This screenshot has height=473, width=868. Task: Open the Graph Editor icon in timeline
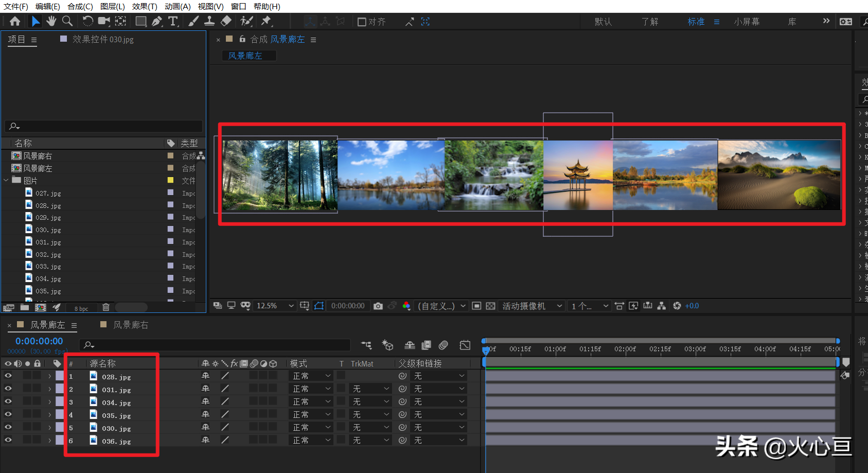click(465, 345)
